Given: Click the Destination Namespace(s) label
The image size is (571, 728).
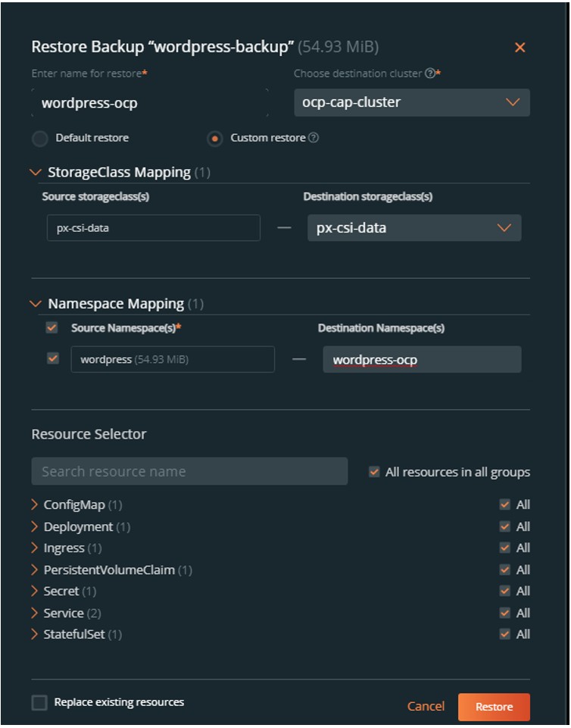Looking at the screenshot, I should (381, 328).
